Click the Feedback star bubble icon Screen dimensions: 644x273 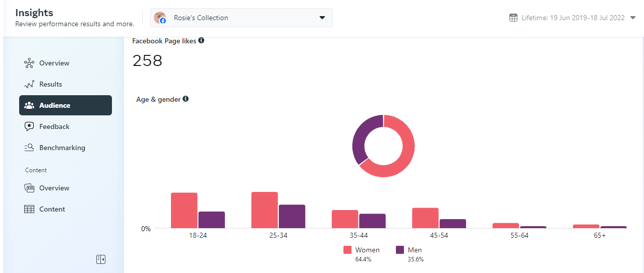pos(29,127)
